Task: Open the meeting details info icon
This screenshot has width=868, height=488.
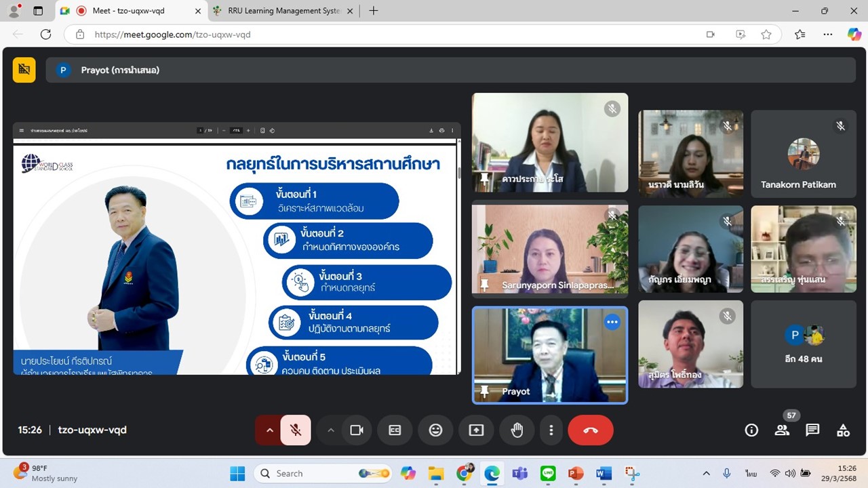Action: click(751, 430)
